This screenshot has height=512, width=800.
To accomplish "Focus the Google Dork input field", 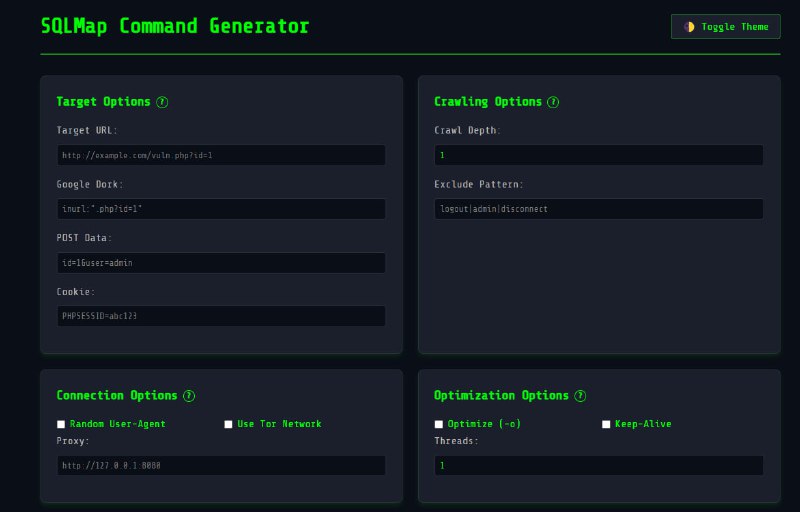I will [x=221, y=209].
